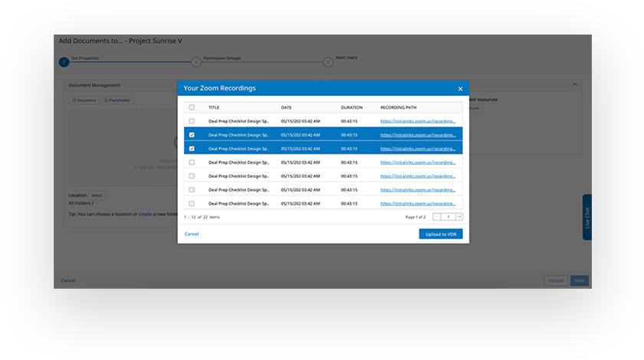Open the Alert Users step label
This screenshot has width=644, height=360.
[x=347, y=57]
